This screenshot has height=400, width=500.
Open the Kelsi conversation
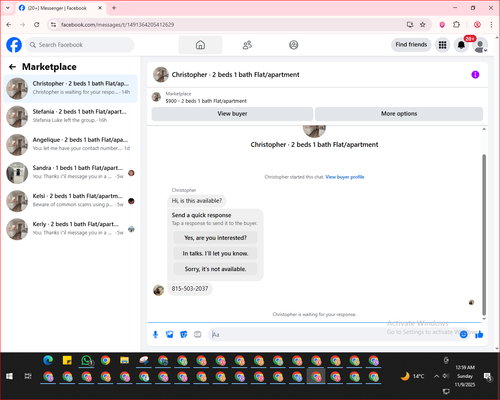pos(70,201)
